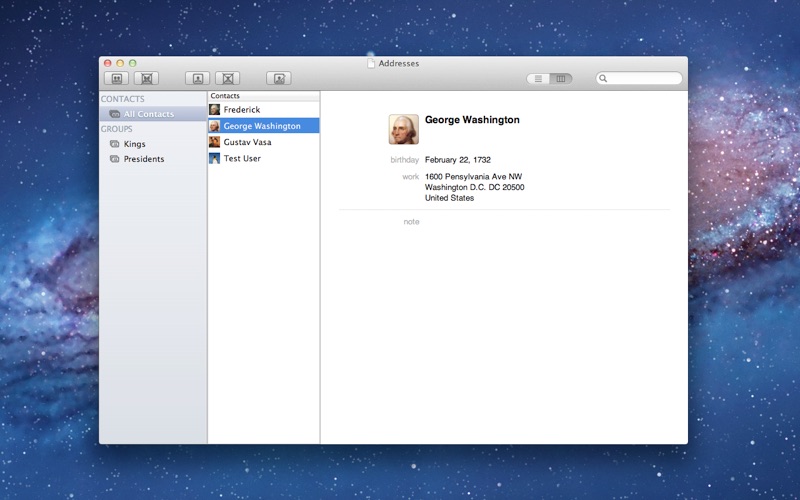Viewport: 800px width, 500px height.
Task: Click the note field label
Action: 411,221
